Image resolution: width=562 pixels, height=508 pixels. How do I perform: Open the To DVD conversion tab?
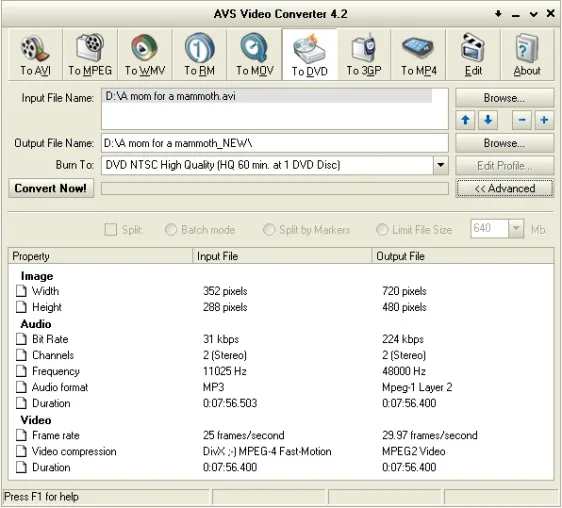point(310,54)
